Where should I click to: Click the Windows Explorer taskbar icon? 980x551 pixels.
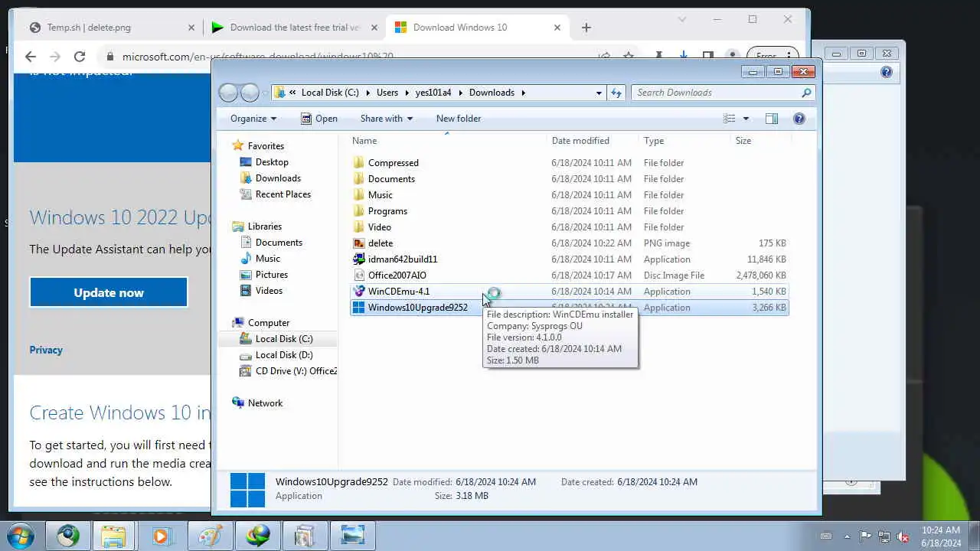[x=114, y=536]
